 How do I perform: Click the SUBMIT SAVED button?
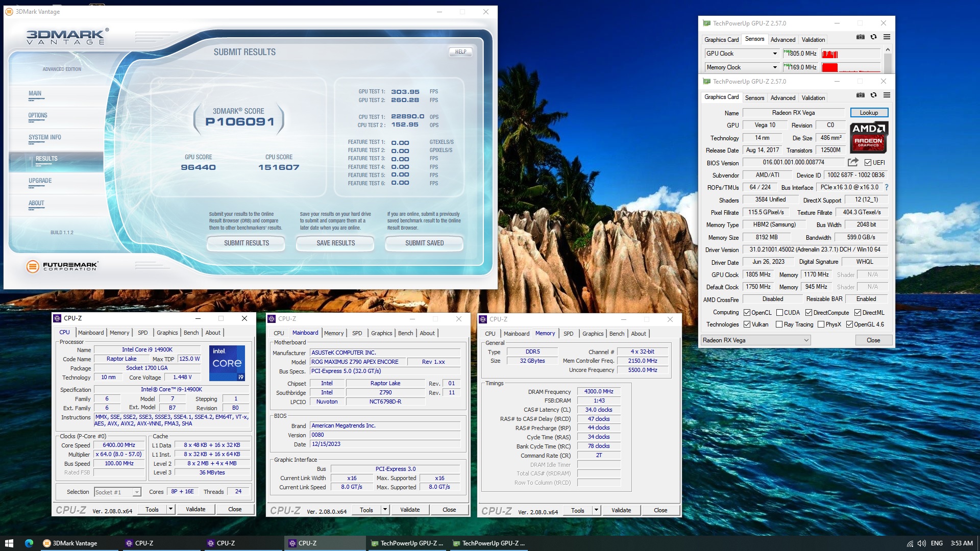click(x=424, y=243)
